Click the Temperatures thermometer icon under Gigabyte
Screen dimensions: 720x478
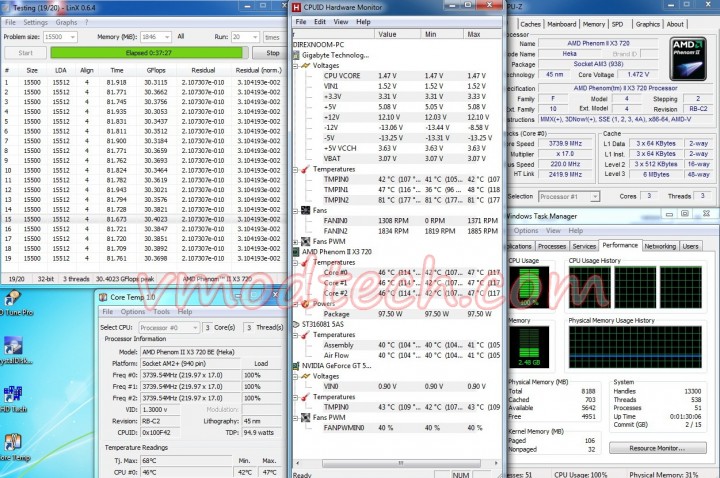305,169
